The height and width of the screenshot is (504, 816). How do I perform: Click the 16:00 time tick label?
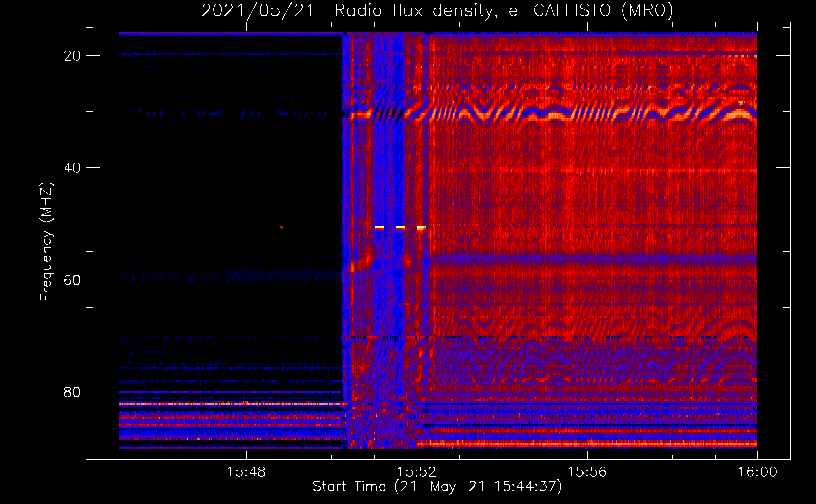pyautogui.click(x=757, y=472)
